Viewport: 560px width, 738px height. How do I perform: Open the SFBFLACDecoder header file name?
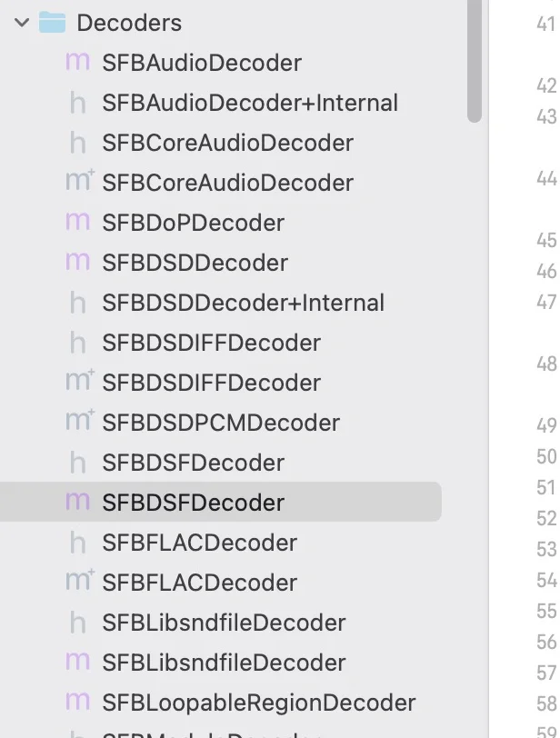(x=199, y=543)
